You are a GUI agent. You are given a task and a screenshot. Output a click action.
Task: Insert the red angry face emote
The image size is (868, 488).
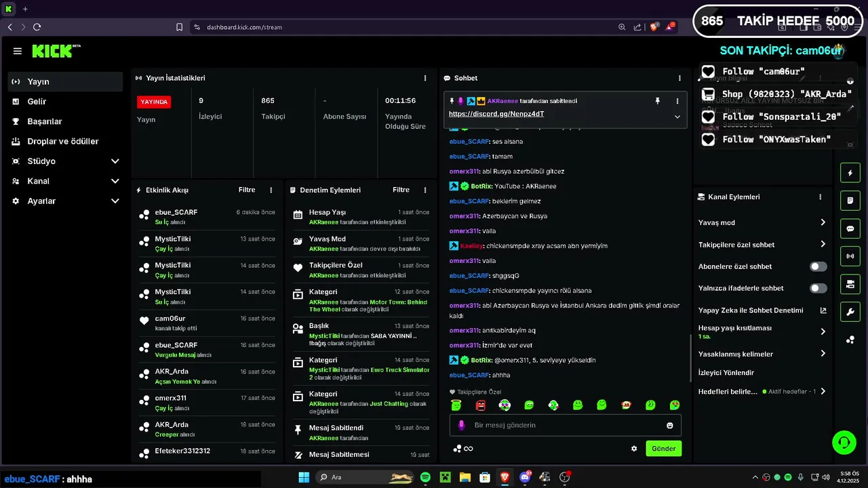480,405
